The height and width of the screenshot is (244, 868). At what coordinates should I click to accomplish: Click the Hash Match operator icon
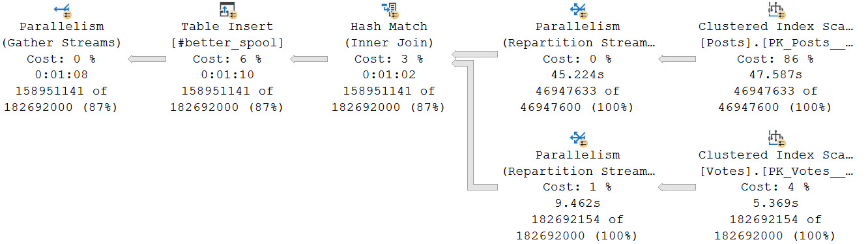[389, 10]
